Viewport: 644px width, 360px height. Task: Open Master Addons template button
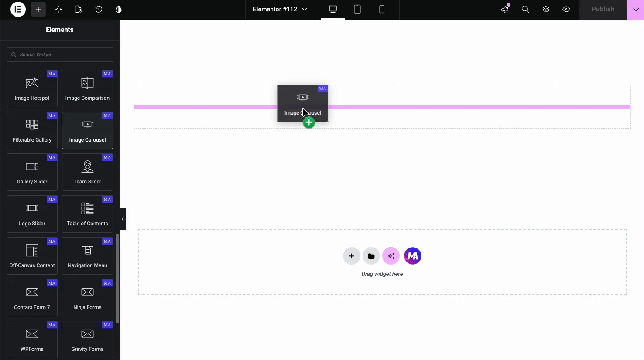click(413, 256)
